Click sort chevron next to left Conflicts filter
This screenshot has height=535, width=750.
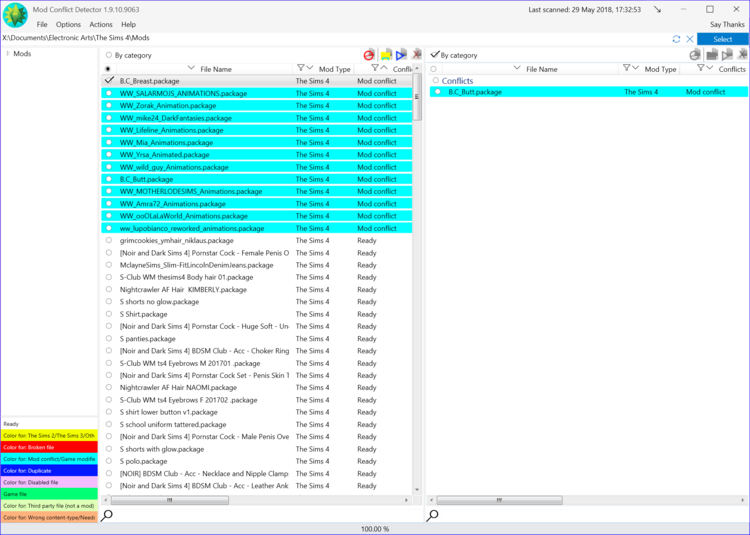click(x=384, y=68)
